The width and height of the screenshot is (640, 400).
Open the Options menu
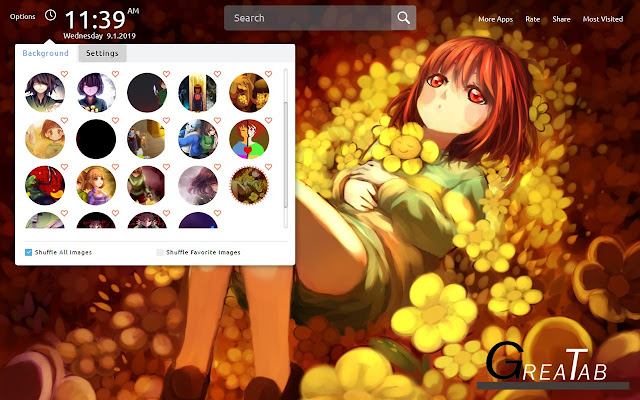pyautogui.click(x=22, y=17)
